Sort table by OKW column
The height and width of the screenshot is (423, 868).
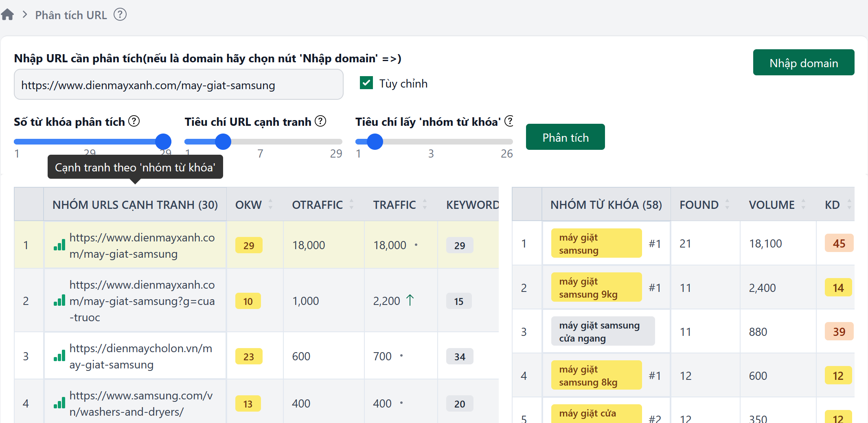point(270,204)
